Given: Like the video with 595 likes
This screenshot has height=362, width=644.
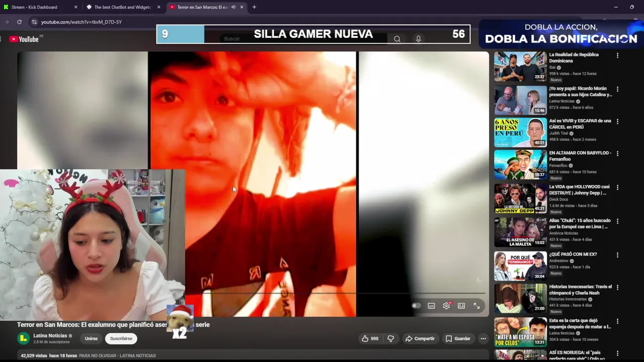Looking at the screenshot, I should point(370,339).
